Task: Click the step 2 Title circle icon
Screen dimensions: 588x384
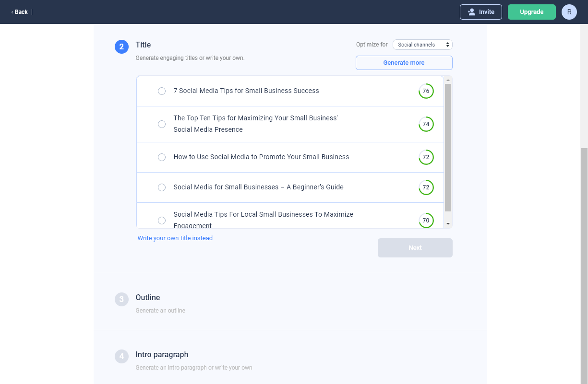Action: pos(121,47)
